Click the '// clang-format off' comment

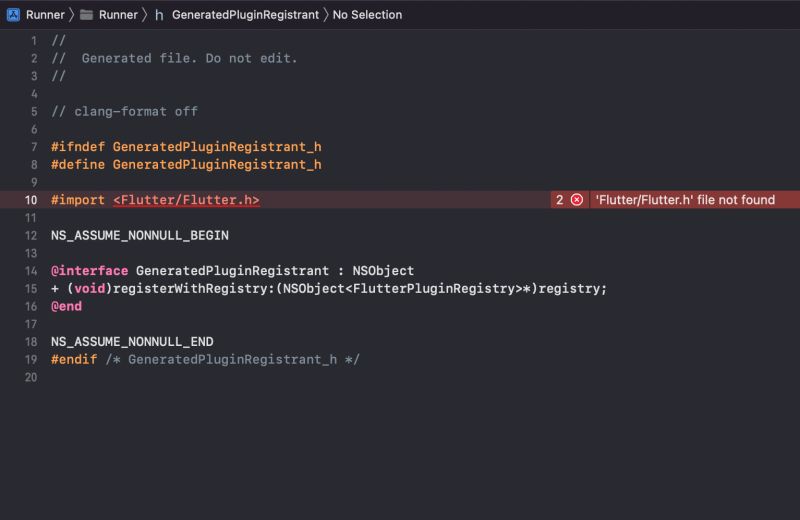[x=124, y=111]
